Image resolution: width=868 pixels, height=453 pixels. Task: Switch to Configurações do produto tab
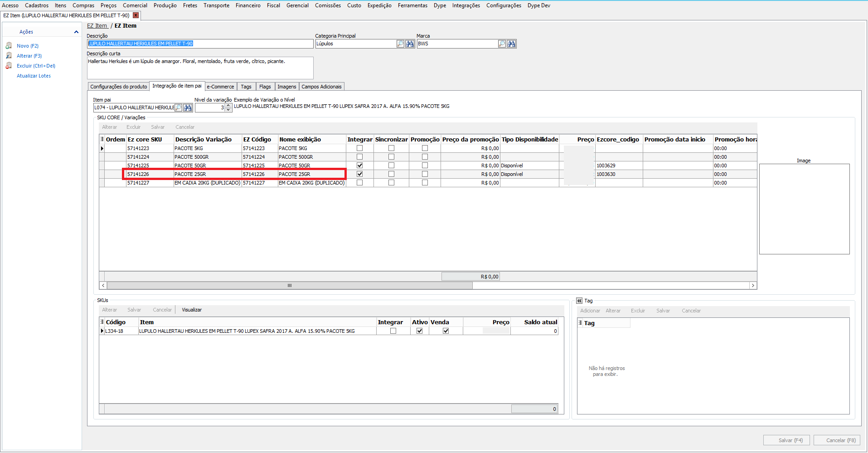click(118, 87)
